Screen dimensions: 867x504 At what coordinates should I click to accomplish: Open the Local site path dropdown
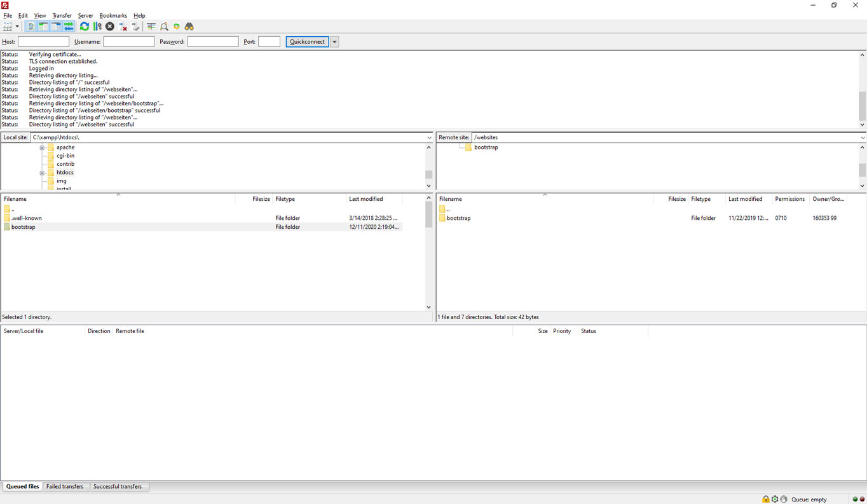pos(430,137)
